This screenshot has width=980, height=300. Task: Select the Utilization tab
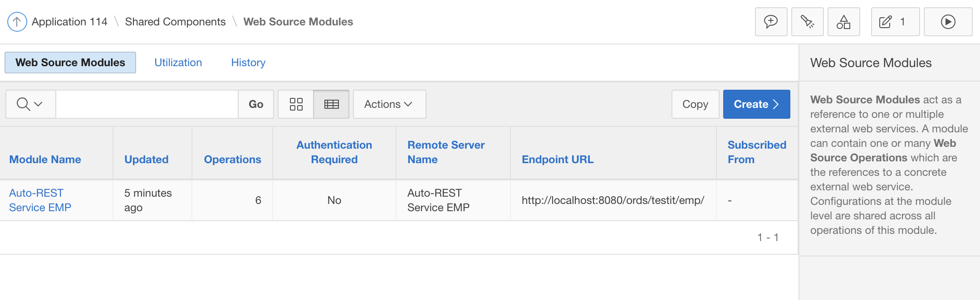178,63
